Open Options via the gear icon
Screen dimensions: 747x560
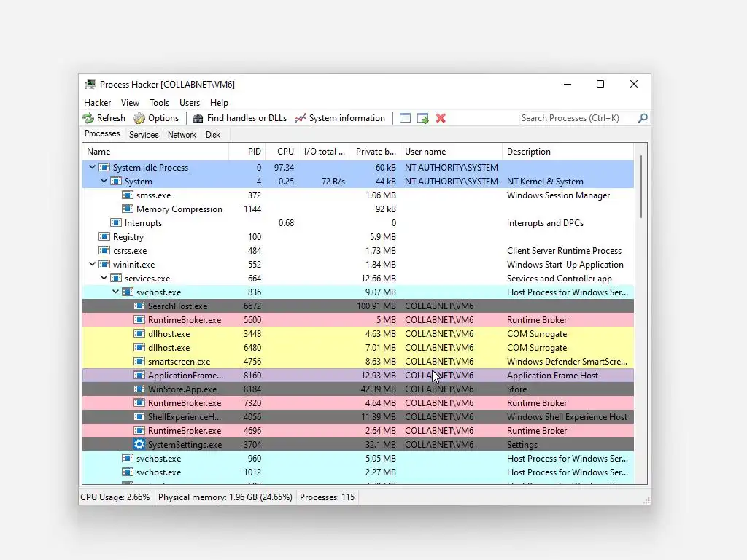pyautogui.click(x=139, y=118)
